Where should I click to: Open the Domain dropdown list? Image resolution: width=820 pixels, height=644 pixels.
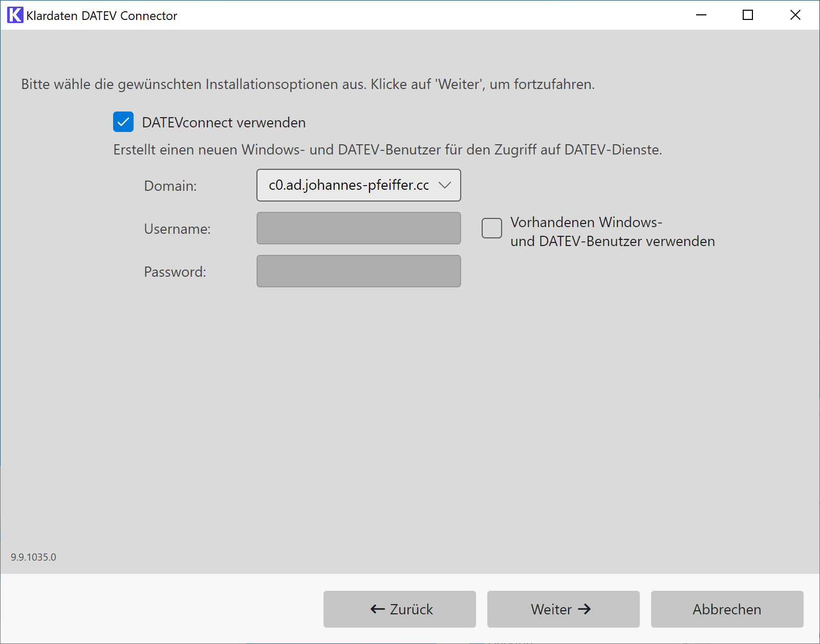pyautogui.click(x=358, y=185)
